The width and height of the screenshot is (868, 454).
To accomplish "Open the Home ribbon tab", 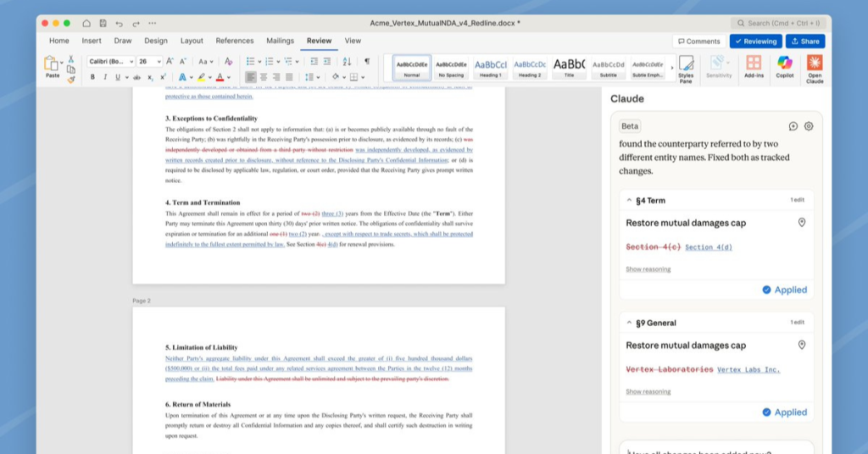I will coord(59,41).
